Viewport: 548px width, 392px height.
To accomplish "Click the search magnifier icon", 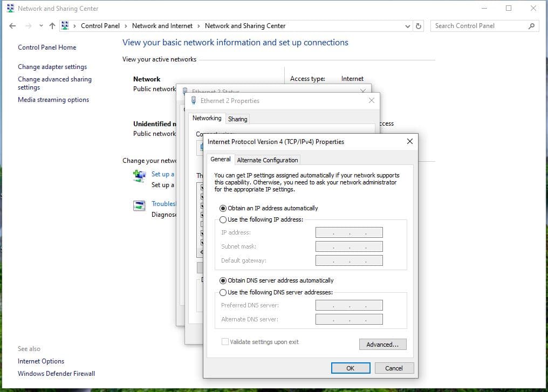I will 531,26.
